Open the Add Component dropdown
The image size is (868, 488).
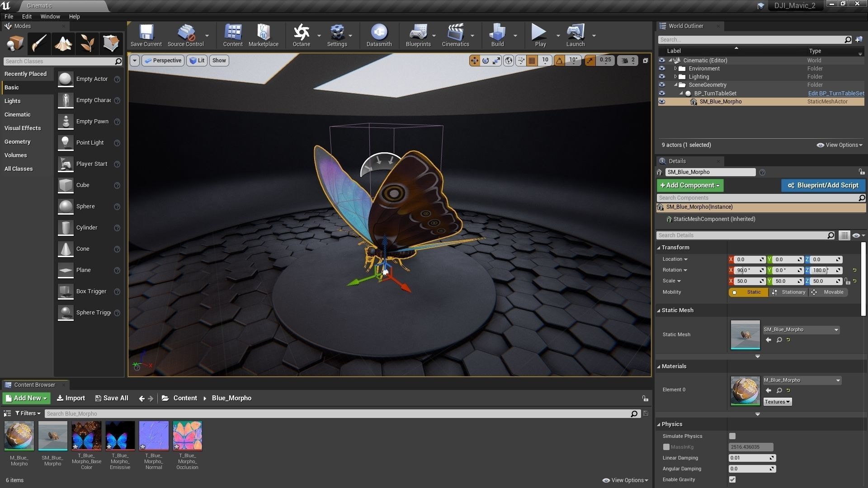pyautogui.click(x=690, y=185)
